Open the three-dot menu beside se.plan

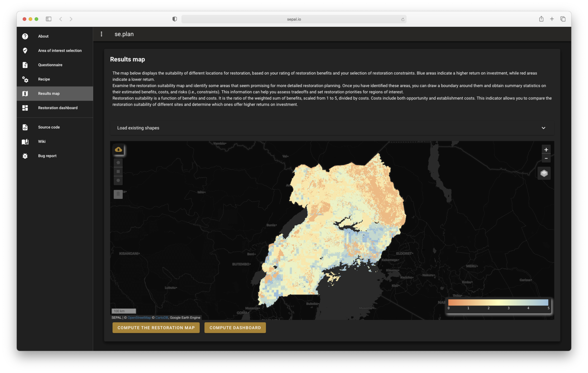[102, 34]
